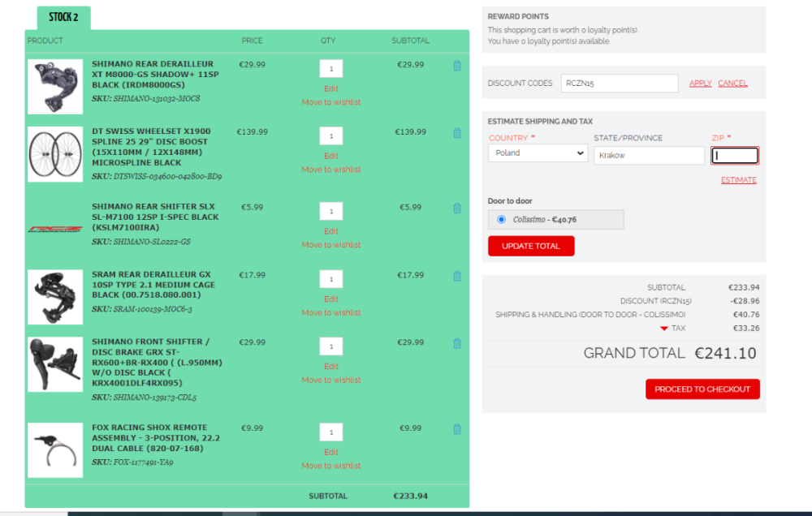
Task: Cancel the RCZN15 discount code
Action: point(732,84)
